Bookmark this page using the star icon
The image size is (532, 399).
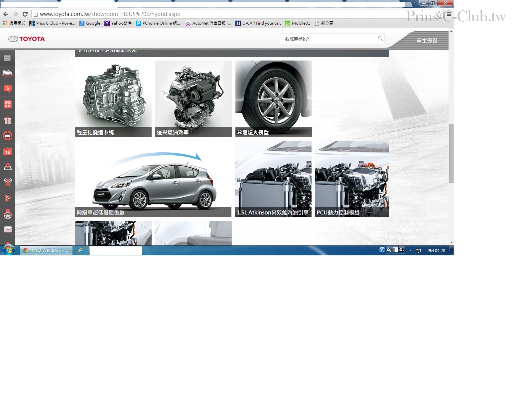coord(439,14)
